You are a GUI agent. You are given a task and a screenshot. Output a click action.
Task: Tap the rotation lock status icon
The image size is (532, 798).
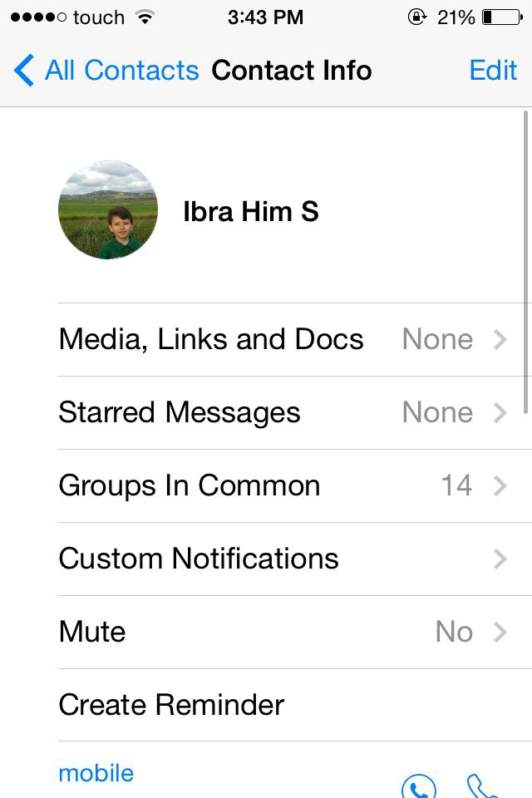pos(416,17)
